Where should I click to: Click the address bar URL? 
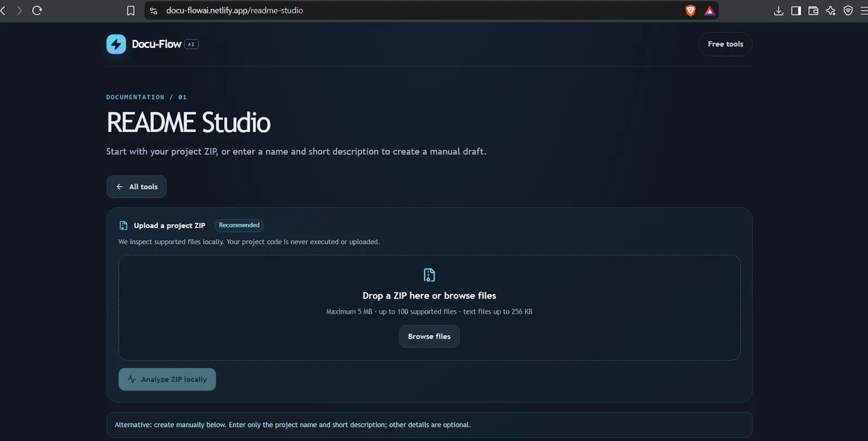pos(234,10)
